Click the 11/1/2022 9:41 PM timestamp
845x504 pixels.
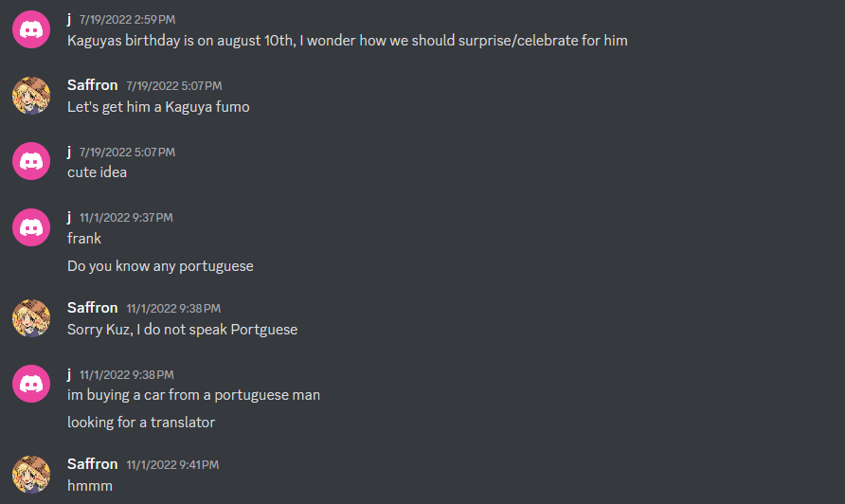tap(172, 464)
